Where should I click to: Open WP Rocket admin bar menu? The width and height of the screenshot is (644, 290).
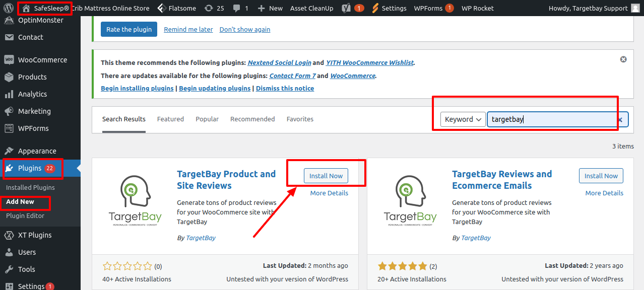[478, 8]
